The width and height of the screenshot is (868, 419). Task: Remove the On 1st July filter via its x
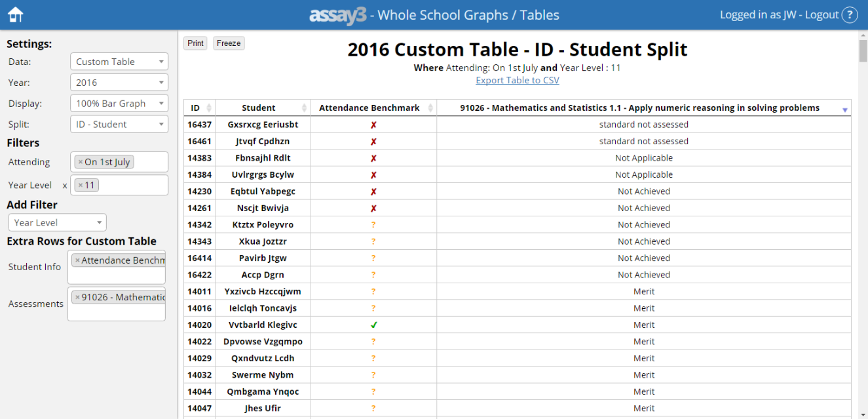tap(82, 161)
